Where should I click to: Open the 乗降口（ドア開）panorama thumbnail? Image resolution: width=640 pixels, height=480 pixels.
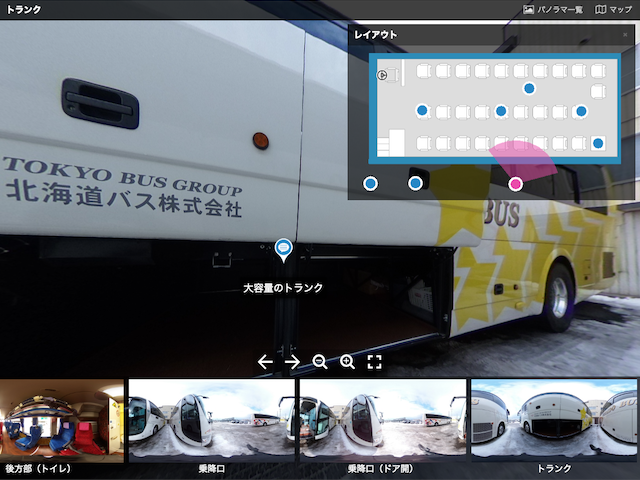[x=382, y=427]
